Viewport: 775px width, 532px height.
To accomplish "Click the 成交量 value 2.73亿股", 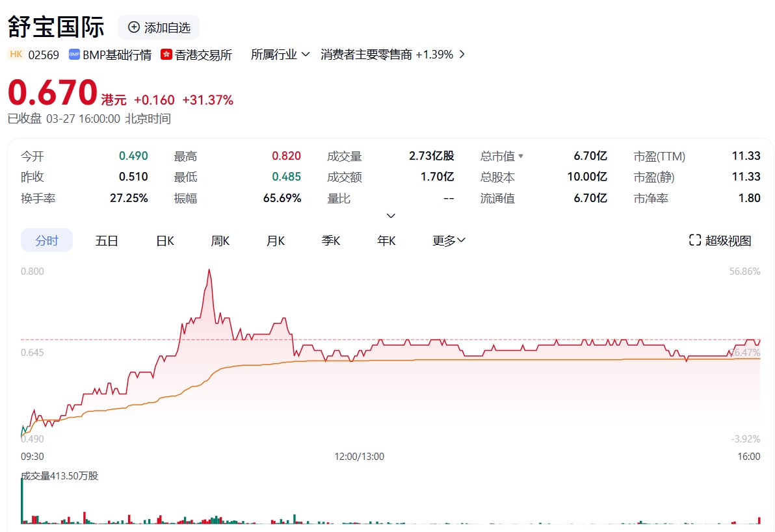I will coord(432,156).
